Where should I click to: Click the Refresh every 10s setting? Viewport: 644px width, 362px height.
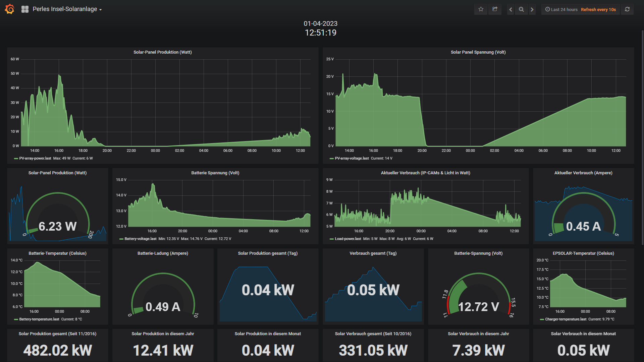coord(598,9)
